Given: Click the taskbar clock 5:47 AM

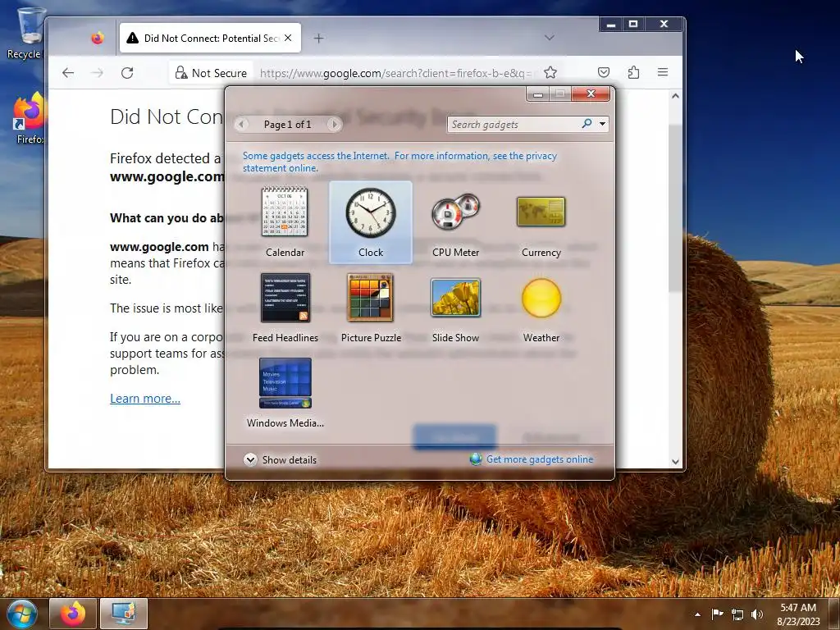Looking at the screenshot, I should click(x=798, y=614).
